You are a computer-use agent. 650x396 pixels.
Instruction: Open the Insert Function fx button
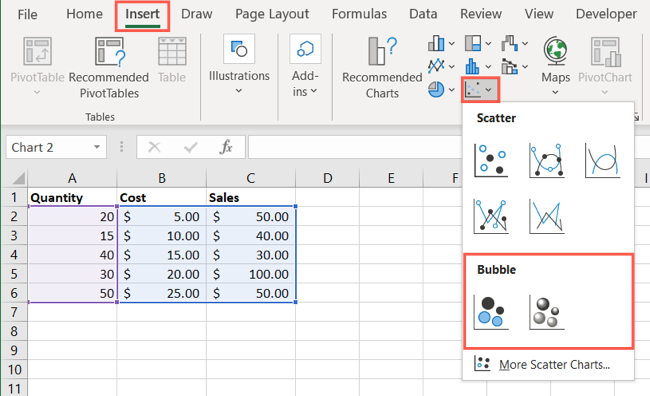pyautogui.click(x=226, y=147)
